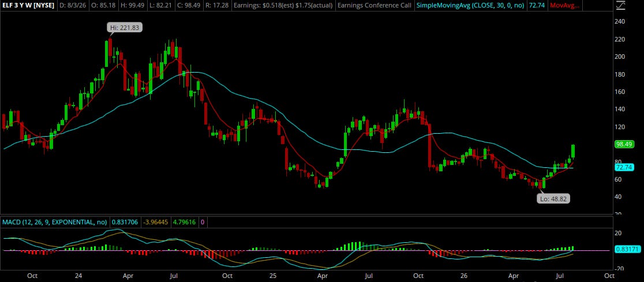644x282 pixels.
Task: Select the ELF 3 Y W [NYSE] symbol label
Action: [28, 6]
